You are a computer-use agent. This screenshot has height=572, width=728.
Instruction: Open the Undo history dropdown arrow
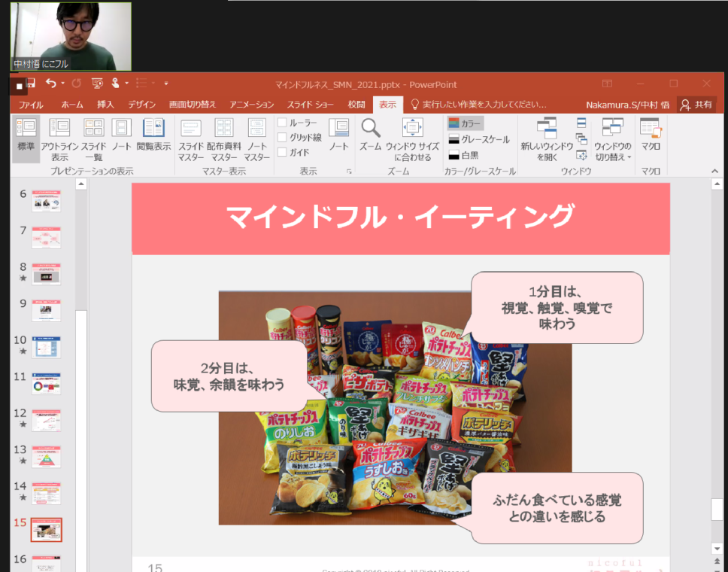(62, 84)
